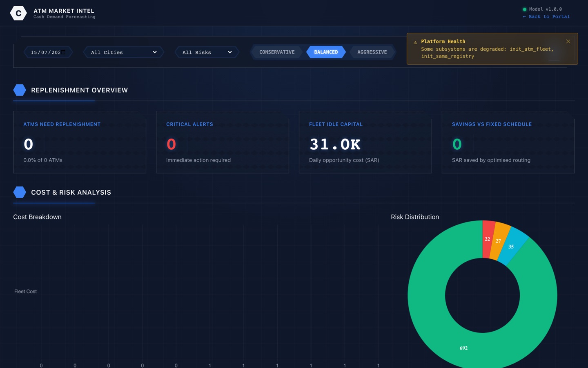Click 'Daily opportunity cost (SAR)' text
Screen dimensions: 588x368
tap(344, 160)
